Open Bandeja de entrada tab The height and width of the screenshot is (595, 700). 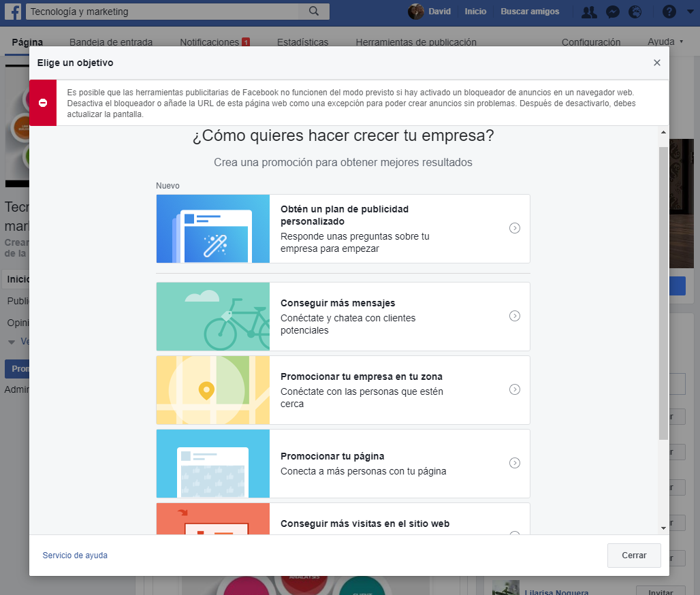coord(111,42)
